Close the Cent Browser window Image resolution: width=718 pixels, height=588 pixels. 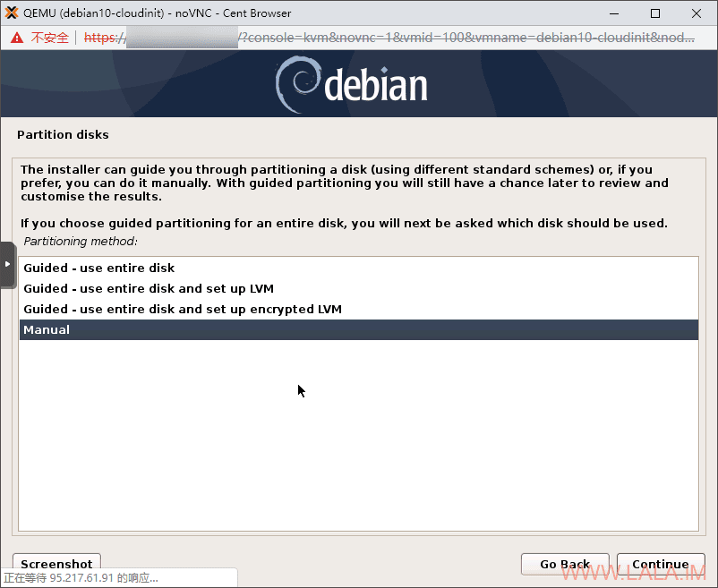point(697,13)
